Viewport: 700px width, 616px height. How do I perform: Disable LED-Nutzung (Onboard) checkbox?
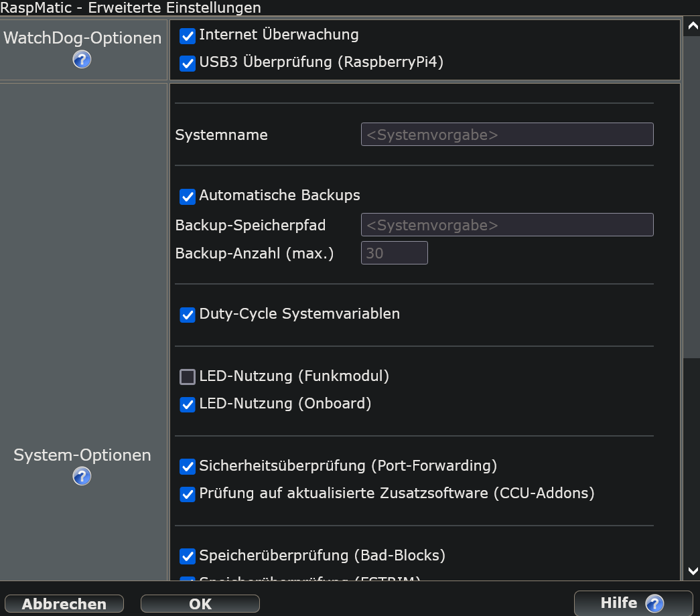188,405
